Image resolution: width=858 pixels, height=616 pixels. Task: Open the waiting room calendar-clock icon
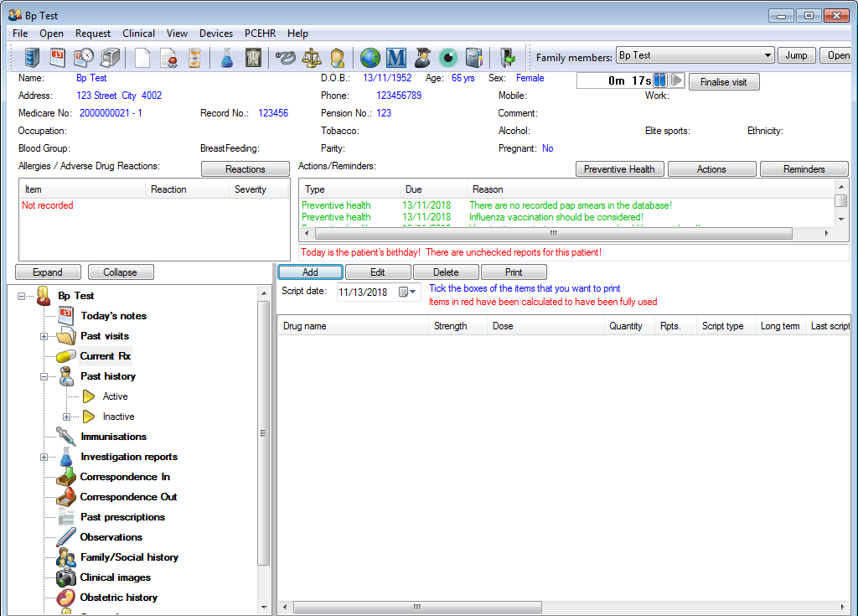pyautogui.click(x=84, y=57)
